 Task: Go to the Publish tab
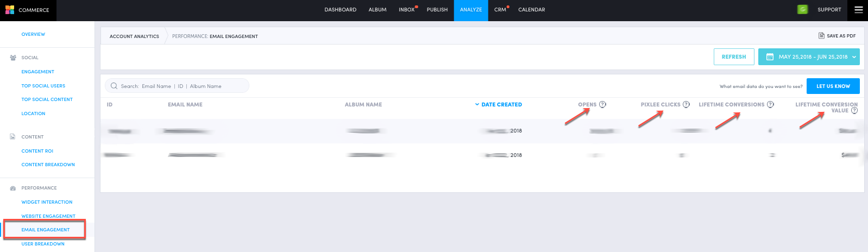click(x=437, y=10)
